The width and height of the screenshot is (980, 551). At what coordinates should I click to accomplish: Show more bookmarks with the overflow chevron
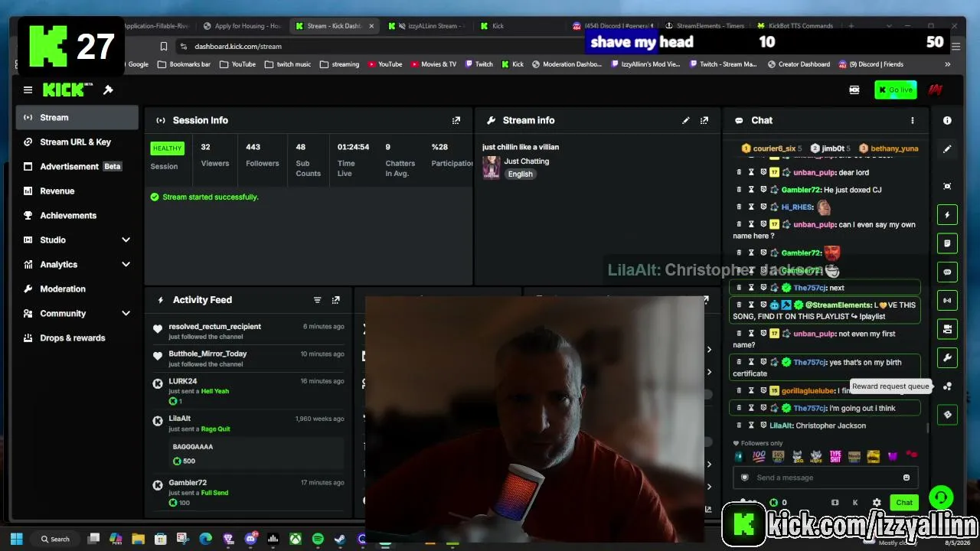point(947,64)
